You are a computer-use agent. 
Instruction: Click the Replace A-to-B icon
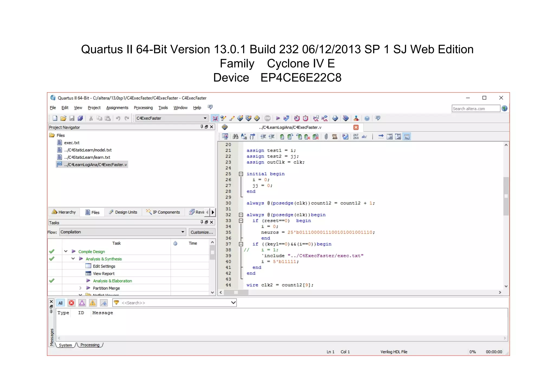[244, 136]
